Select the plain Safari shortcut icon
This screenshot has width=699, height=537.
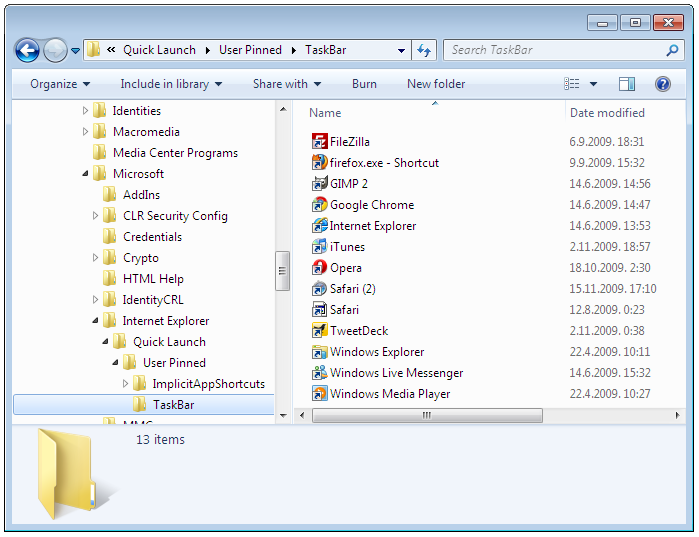click(319, 309)
